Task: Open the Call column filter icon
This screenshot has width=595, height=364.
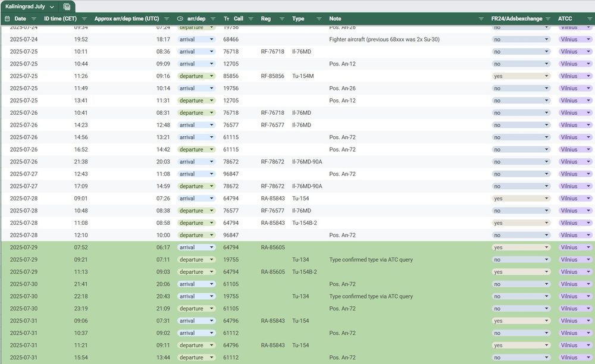Action: coord(250,18)
